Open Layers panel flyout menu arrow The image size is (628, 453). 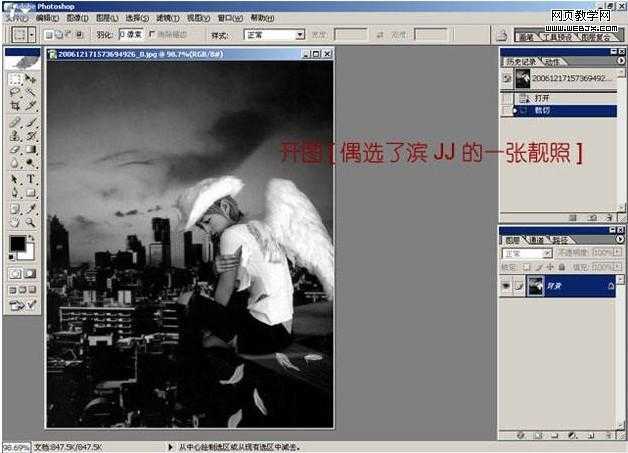pyautogui.click(x=619, y=239)
